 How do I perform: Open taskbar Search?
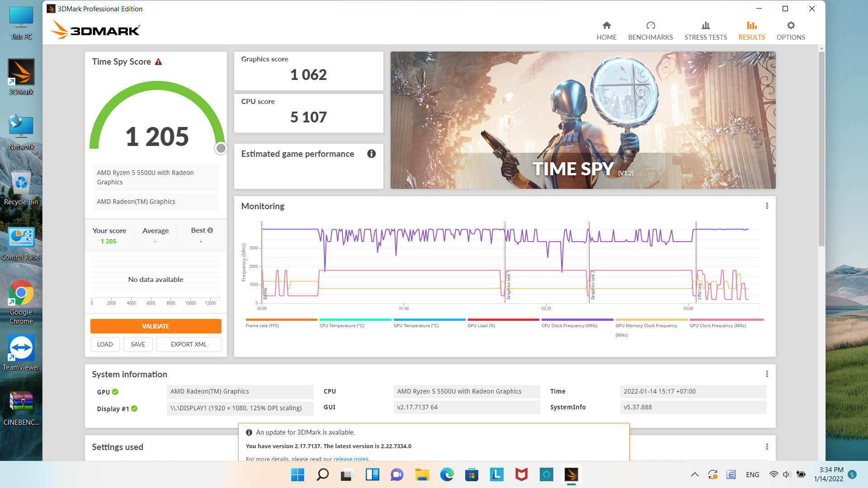point(322,474)
